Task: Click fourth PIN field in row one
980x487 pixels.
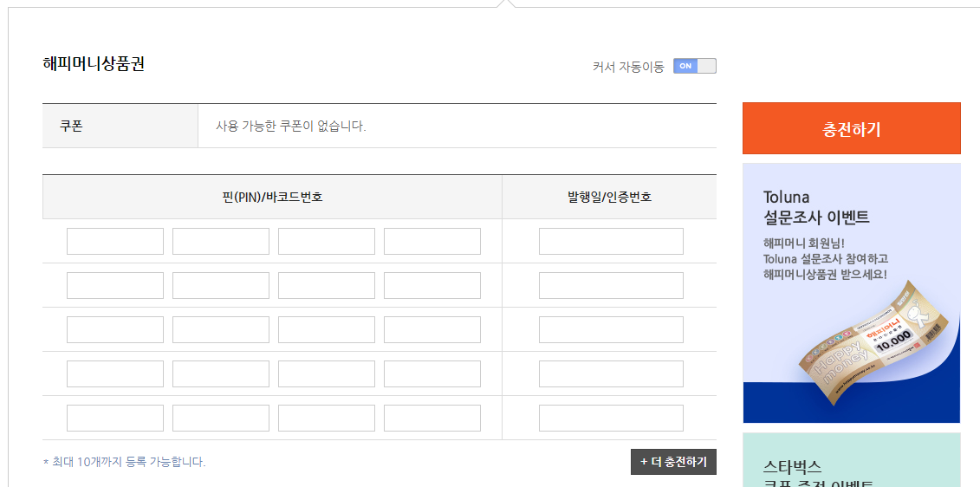Action: (432, 241)
